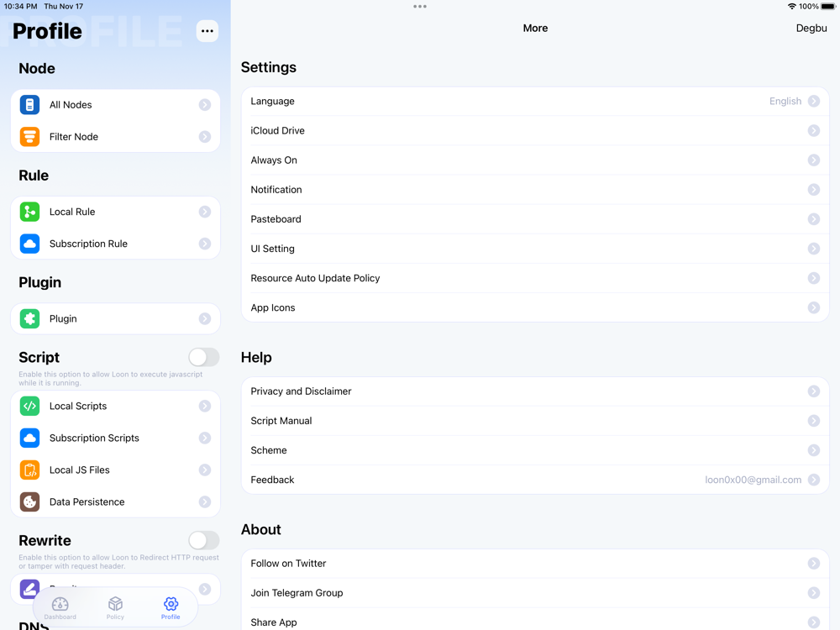Expand the Language row chevron
Viewport: 840px width, 630px height.
pyautogui.click(x=814, y=102)
